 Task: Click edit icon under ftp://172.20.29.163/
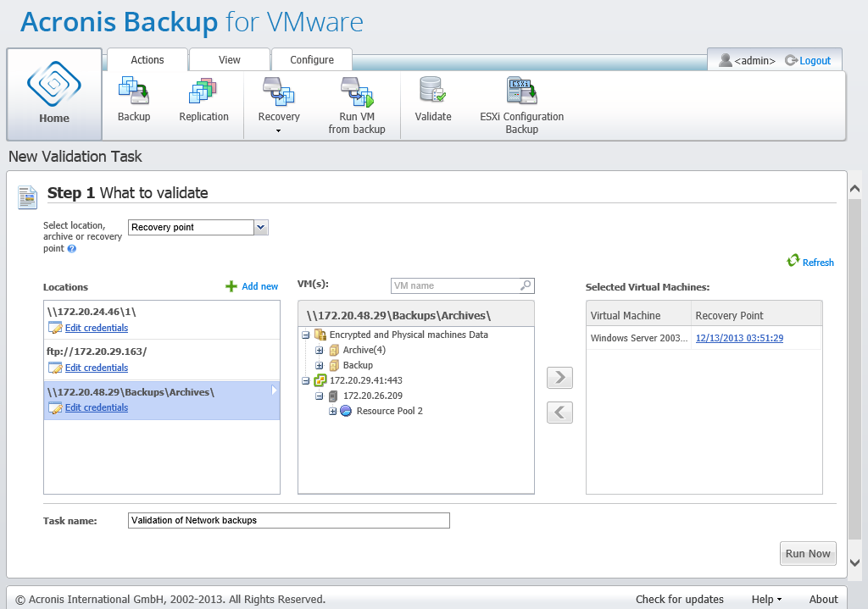(55, 368)
